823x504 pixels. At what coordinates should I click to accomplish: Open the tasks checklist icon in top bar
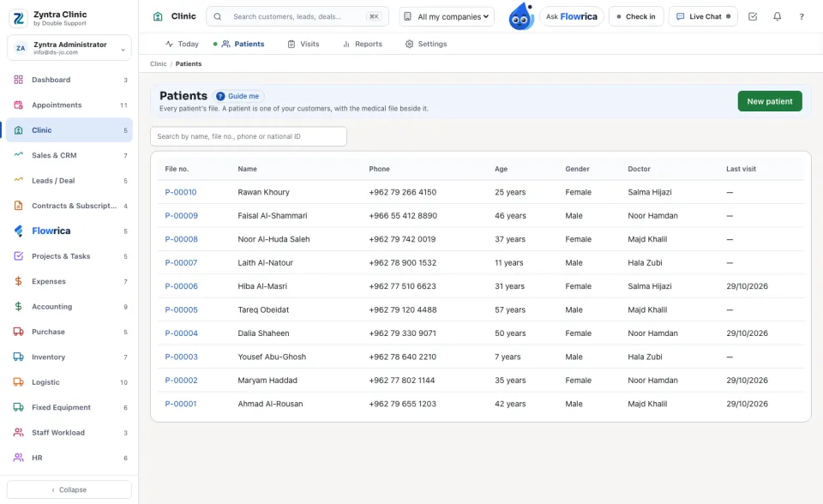(x=753, y=16)
